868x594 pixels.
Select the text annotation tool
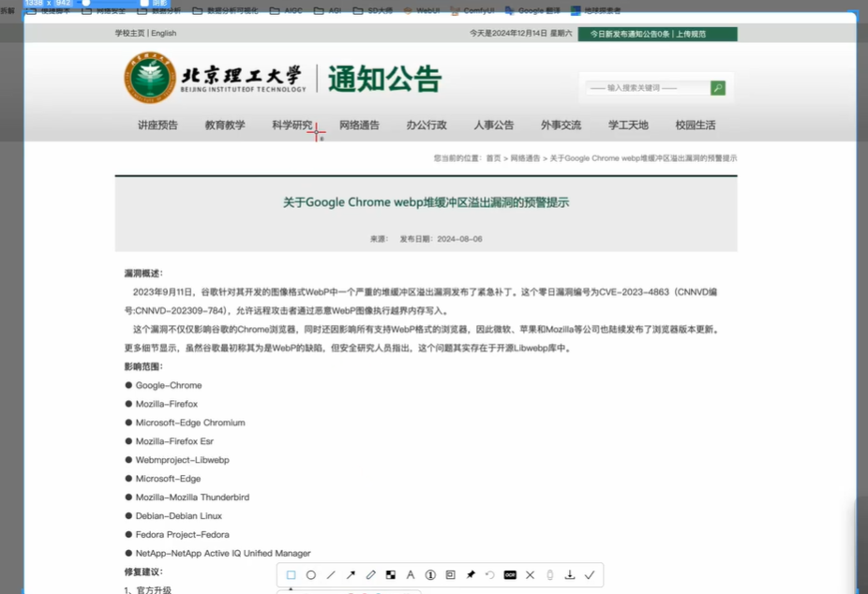tap(411, 575)
